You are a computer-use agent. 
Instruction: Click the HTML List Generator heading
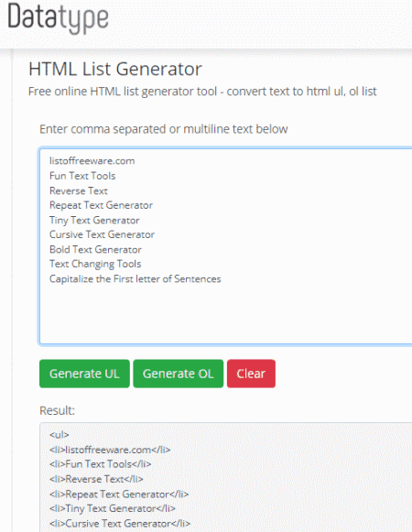pyautogui.click(x=115, y=69)
